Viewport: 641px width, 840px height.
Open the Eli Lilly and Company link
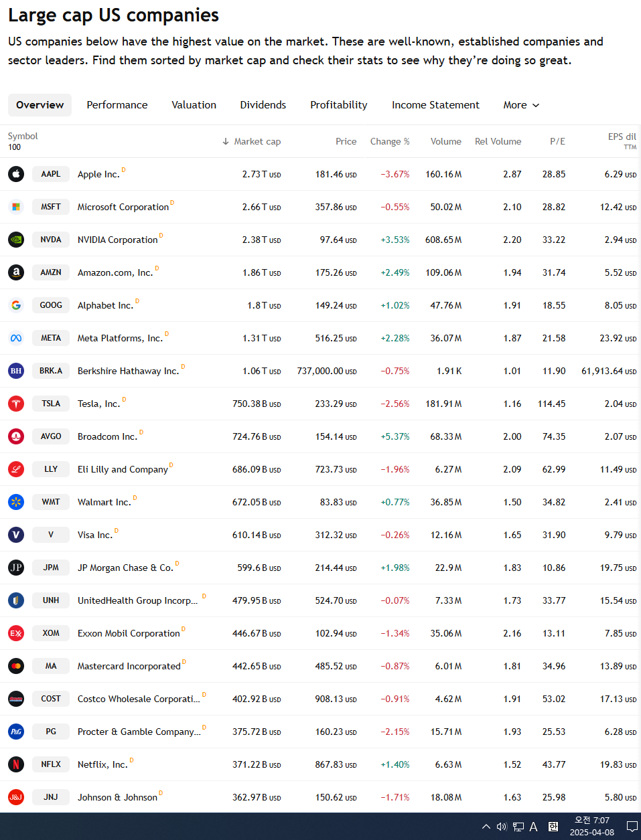123,470
